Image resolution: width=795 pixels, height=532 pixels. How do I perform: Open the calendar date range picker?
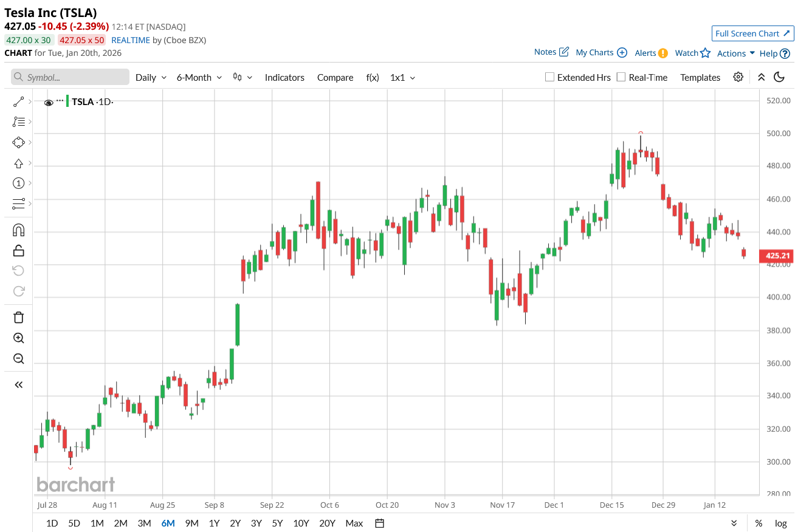tap(380, 523)
